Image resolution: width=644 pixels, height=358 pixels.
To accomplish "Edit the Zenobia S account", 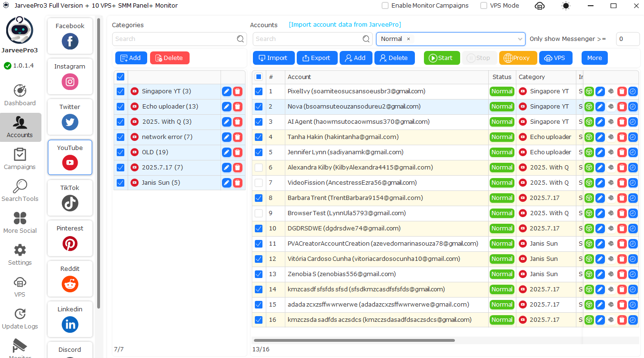I will pos(600,274).
